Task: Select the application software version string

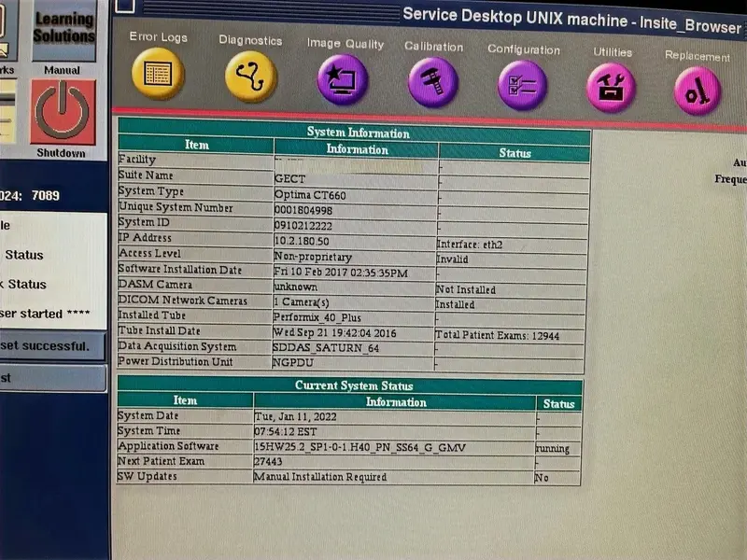Action: click(x=359, y=447)
